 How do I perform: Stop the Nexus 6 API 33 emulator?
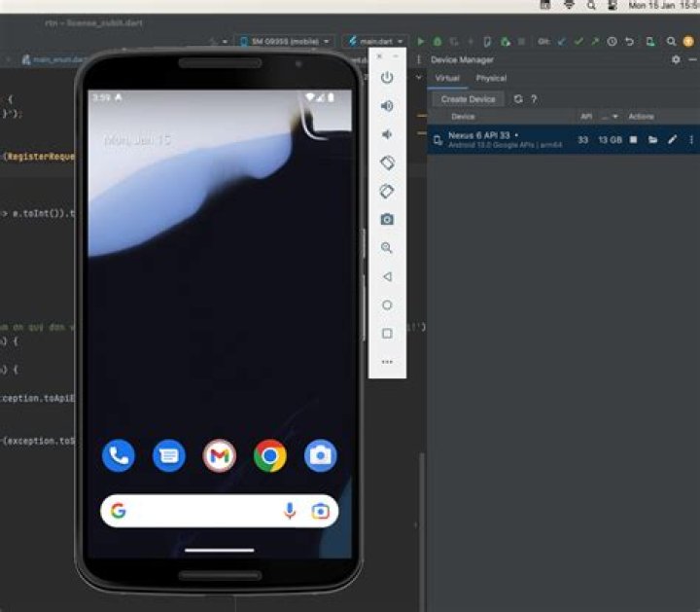[x=633, y=140]
